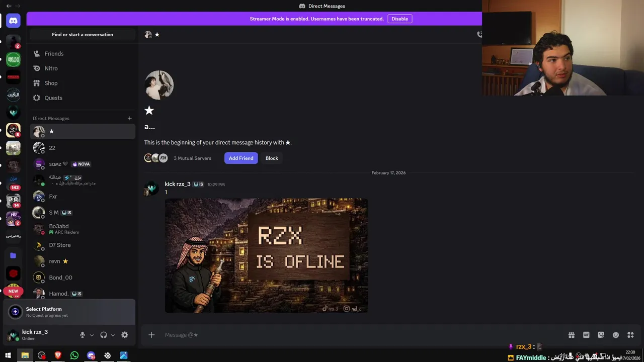The height and width of the screenshot is (362, 644).
Task: Open kick rzx_3 user panel profile
Action: [35, 335]
